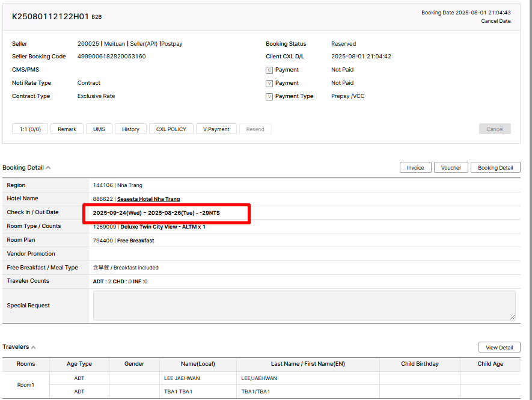Image resolution: width=532 pixels, height=400 pixels.
Task: Click the V icon on second Payment row
Action: pyautogui.click(x=269, y=83)
